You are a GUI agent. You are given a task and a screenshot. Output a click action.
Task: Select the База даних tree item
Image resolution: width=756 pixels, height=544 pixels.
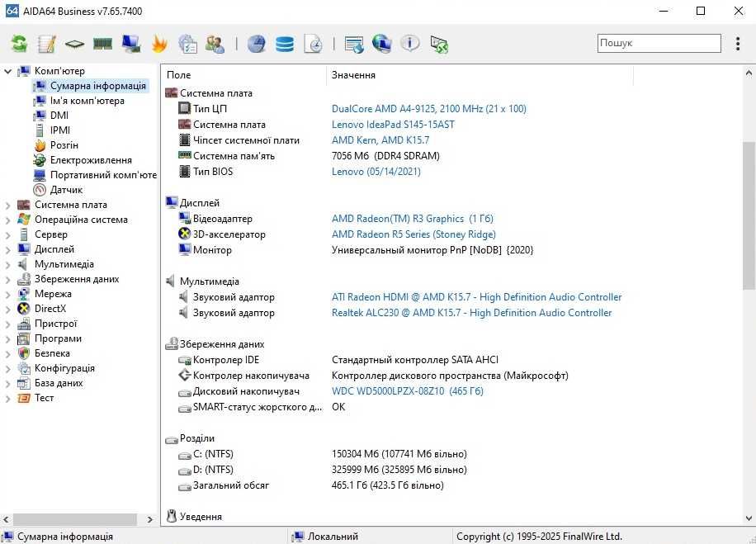point(59,383)
